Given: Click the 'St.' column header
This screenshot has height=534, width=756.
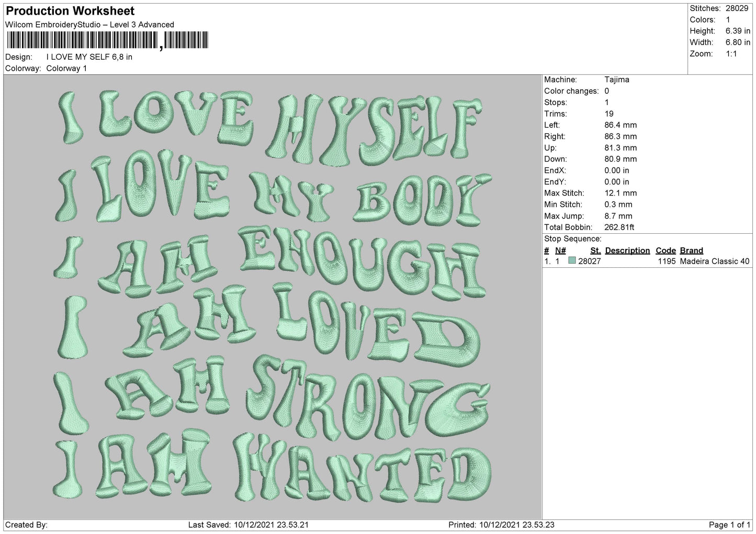Looking at the screenshot, I should coord(595,251).
